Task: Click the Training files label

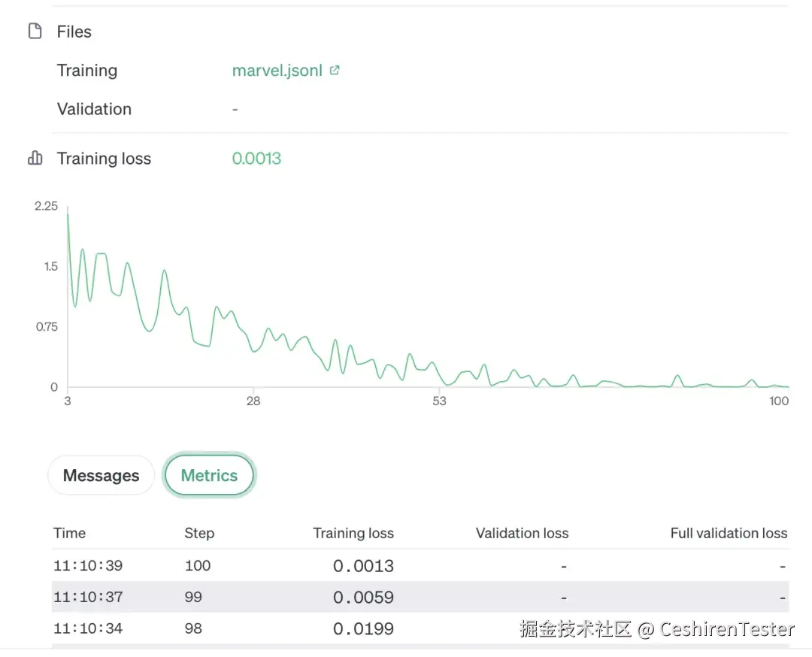Action: (87, 71)
